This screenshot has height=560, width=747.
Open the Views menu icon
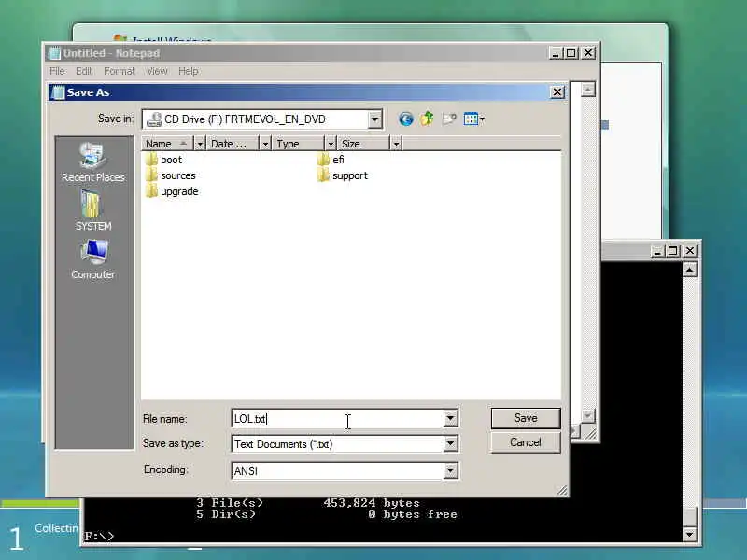click(473, 119)
